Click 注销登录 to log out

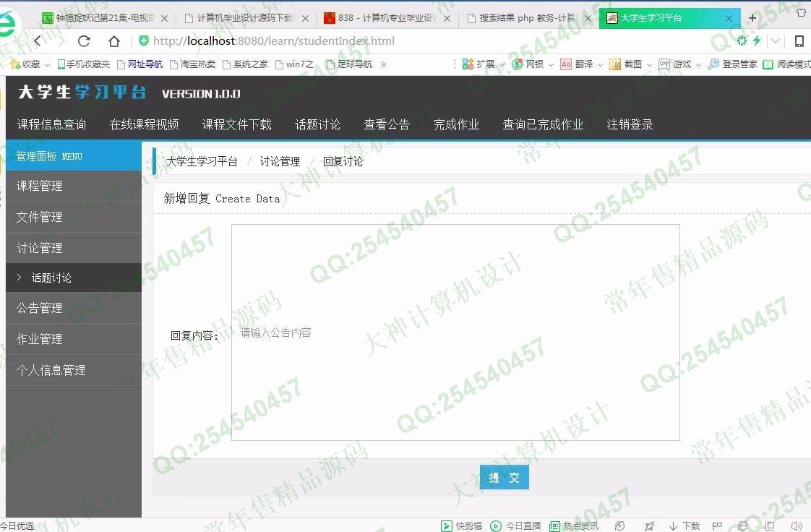(630, 124)
